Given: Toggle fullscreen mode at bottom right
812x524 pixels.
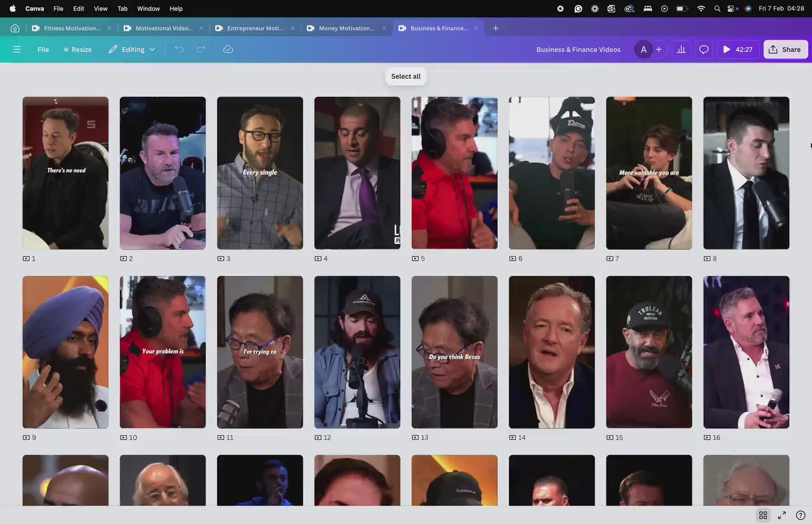Looking at the screenshot, I should (782, 515).
